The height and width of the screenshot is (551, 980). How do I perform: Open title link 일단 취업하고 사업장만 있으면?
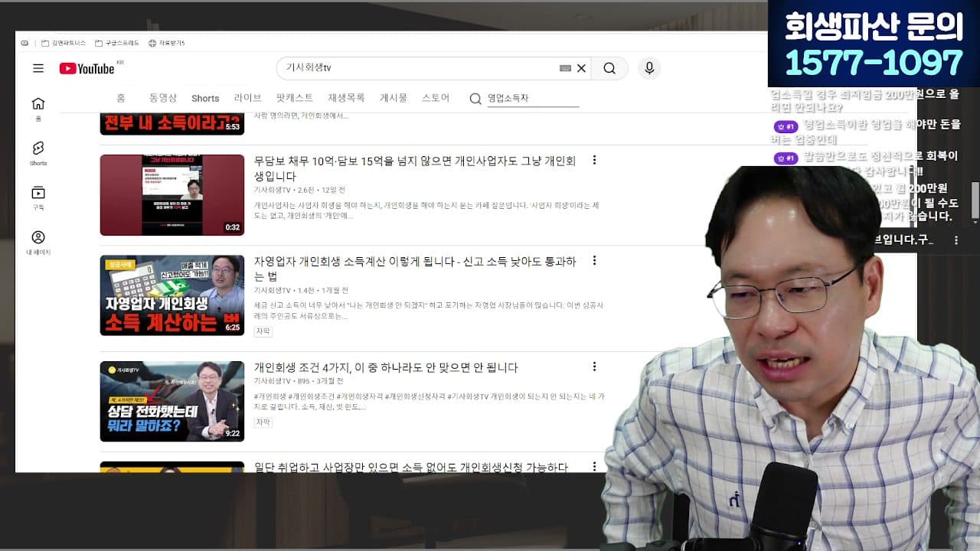click(411, 466)
